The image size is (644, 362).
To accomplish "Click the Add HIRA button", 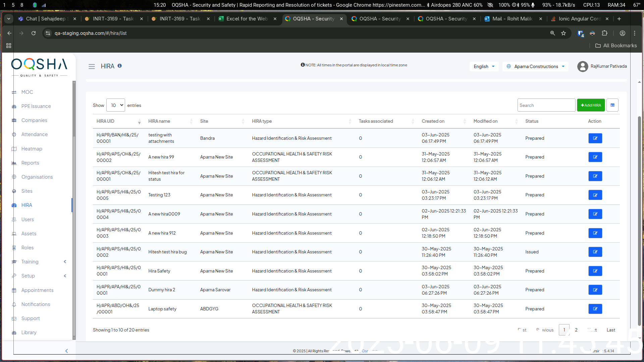I will click(x=591, y=105).
